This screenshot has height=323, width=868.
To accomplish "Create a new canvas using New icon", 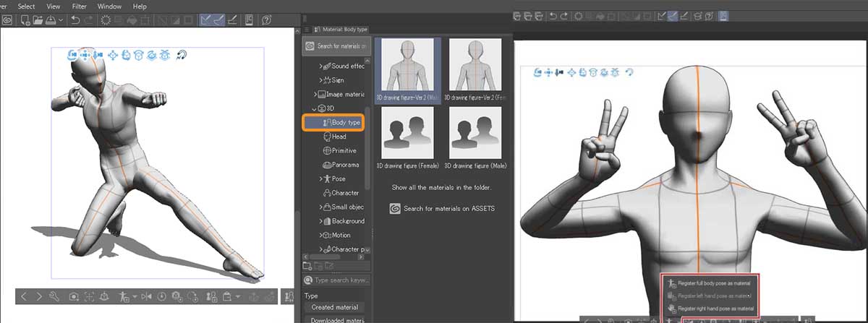I will click(25, 20).
